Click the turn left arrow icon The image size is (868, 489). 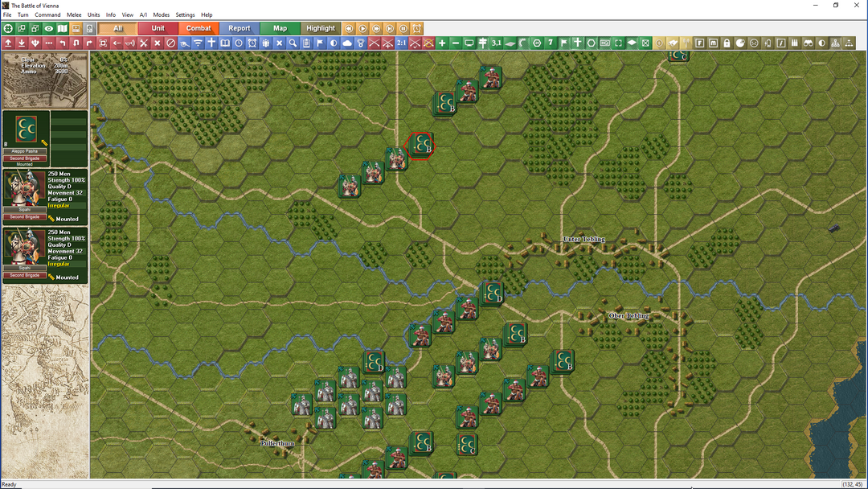coord(63,43)
